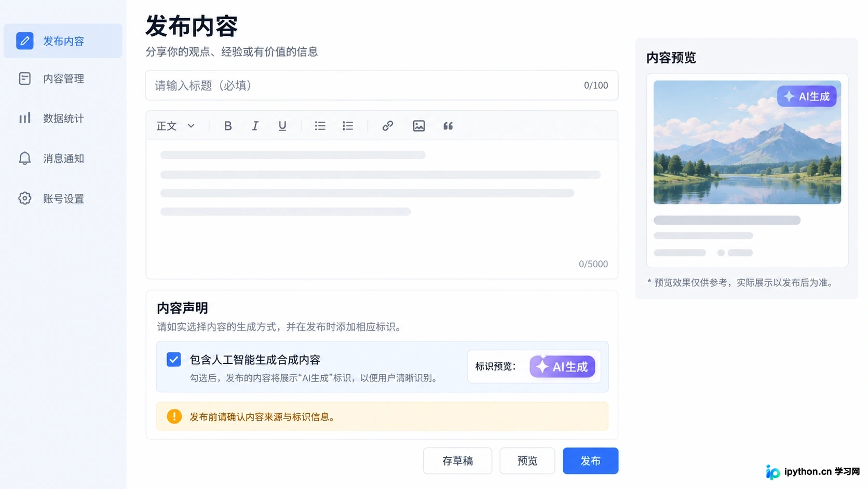Click the blue 发布 button

coord(590,461)
